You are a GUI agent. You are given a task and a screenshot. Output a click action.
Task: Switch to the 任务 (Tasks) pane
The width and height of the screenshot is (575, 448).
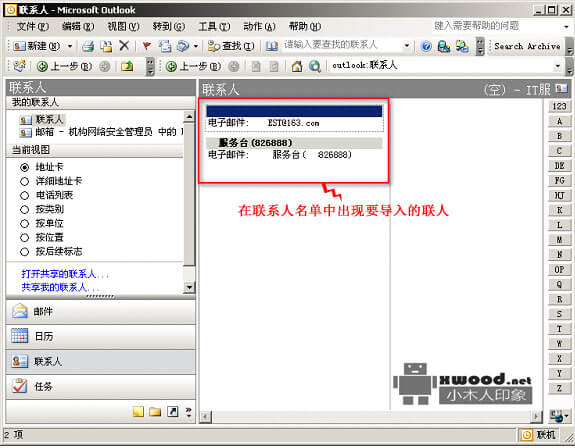click(x=100, y=386)
